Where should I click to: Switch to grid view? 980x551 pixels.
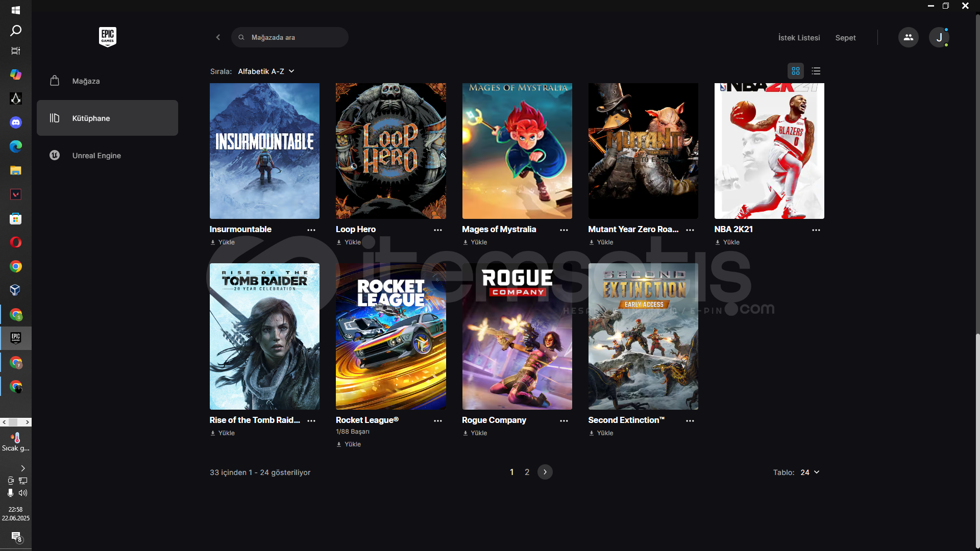tap(795, 71)
